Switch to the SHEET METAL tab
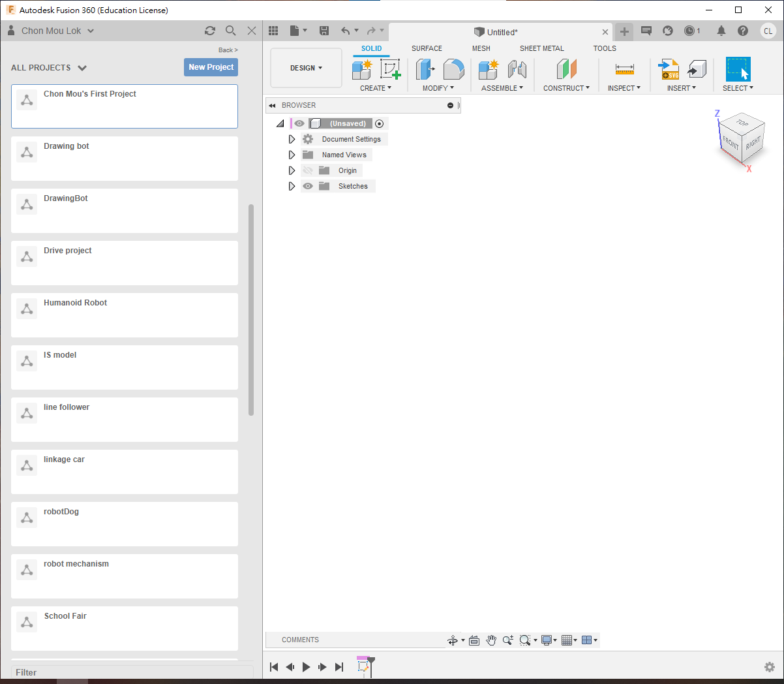784x684 pixels. (541, 48)
